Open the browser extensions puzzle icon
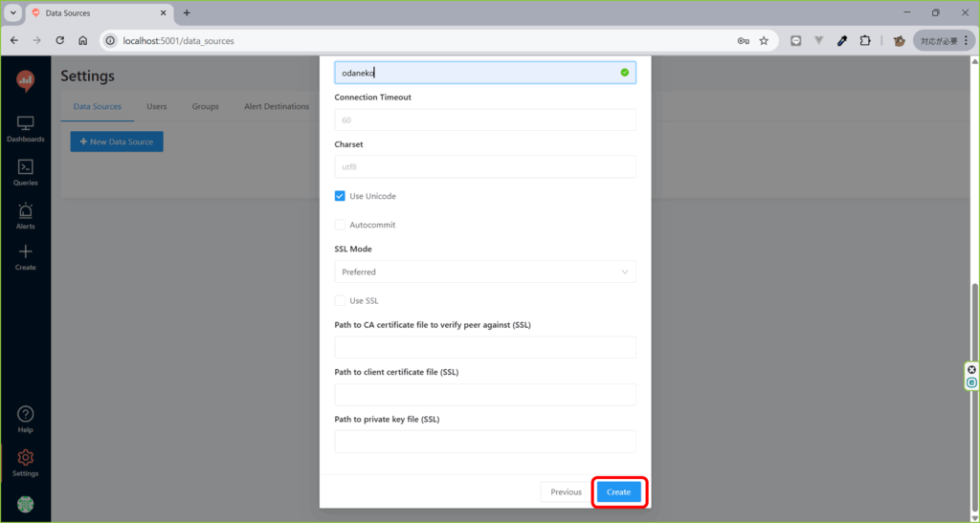 pyautogui.click(x=865, y=41)
